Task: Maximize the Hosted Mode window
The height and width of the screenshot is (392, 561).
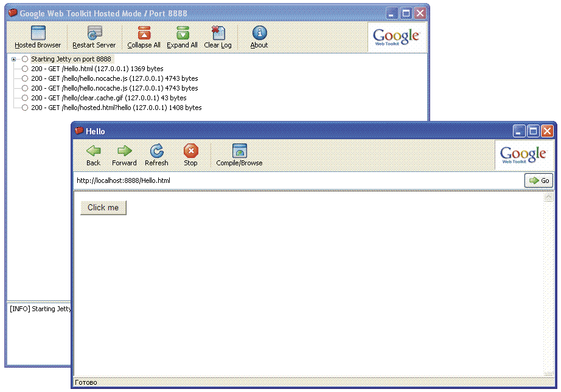Action: tap(406, 13)
